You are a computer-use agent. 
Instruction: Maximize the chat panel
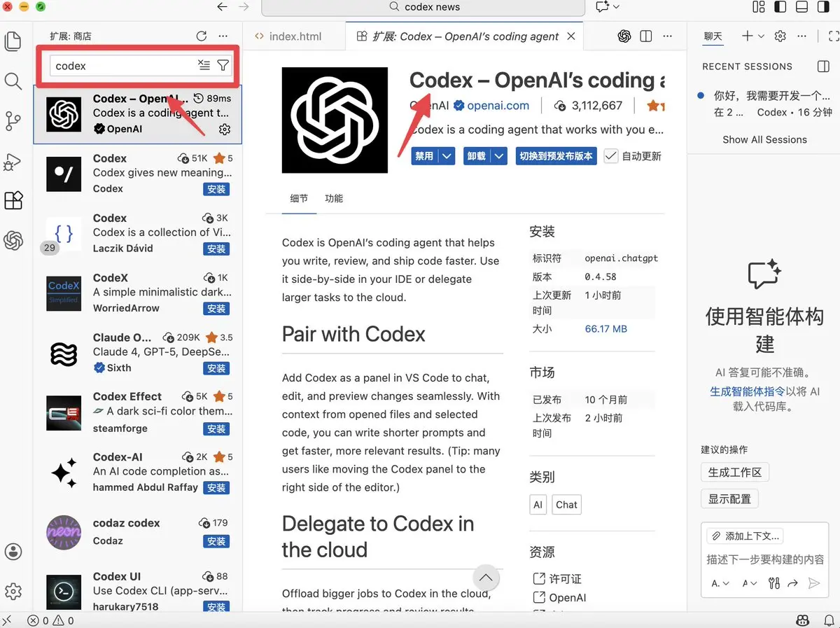834,36
